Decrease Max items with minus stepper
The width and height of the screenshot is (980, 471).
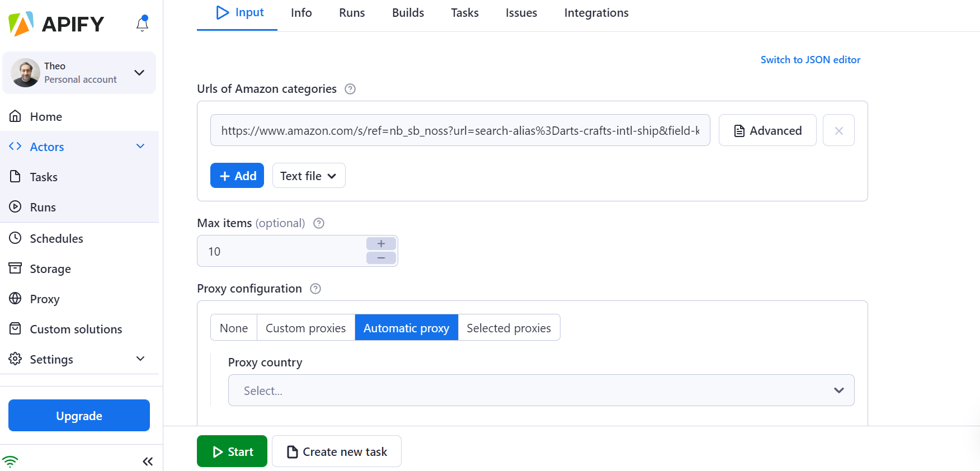pos(381,258)
